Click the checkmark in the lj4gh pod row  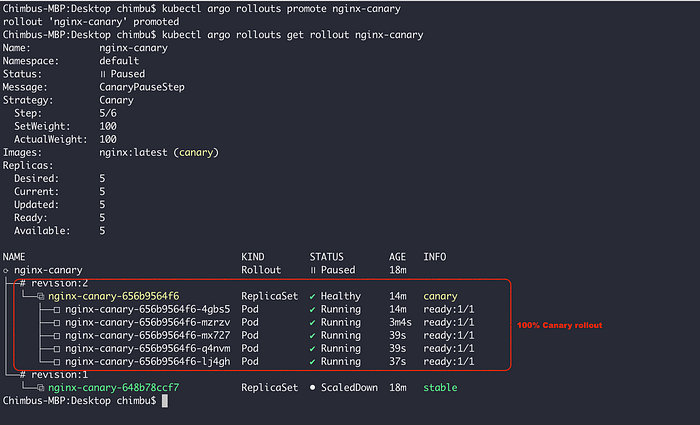pyautogui.click(x=312, y=362)
